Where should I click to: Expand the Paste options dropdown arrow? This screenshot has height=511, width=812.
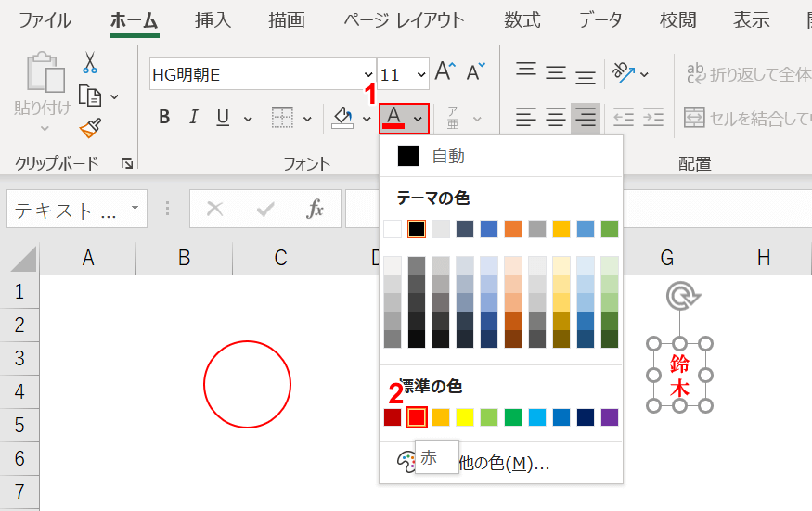click(x=45, y=128)
